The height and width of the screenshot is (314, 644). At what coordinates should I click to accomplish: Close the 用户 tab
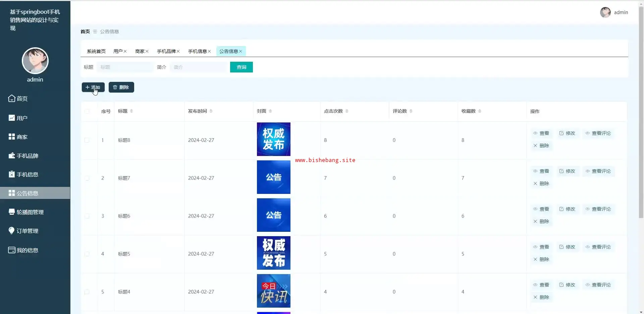click(x=125, y=51)
